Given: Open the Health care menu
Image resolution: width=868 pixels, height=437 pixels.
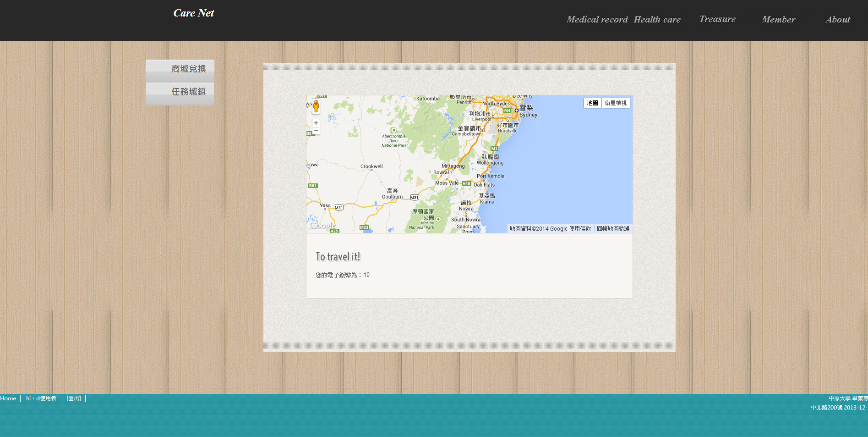Looking at the screenshot, I should tap(657, 20).
